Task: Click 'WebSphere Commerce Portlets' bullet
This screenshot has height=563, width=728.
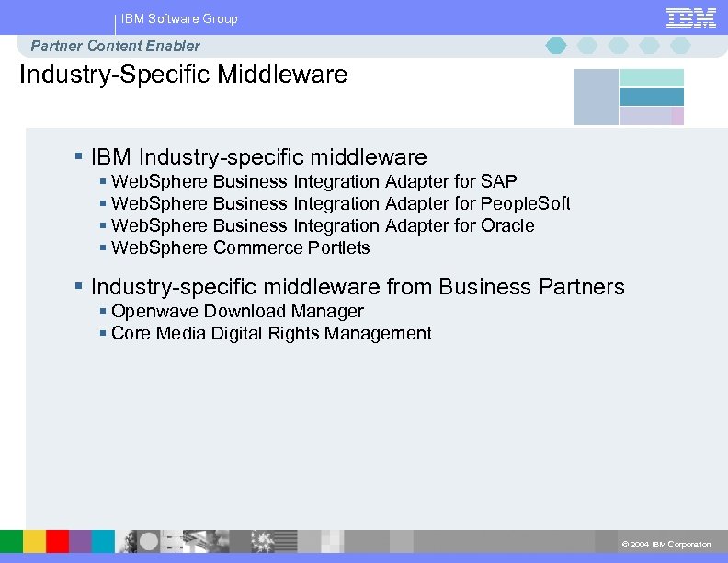Action: [x=241, y=247]
